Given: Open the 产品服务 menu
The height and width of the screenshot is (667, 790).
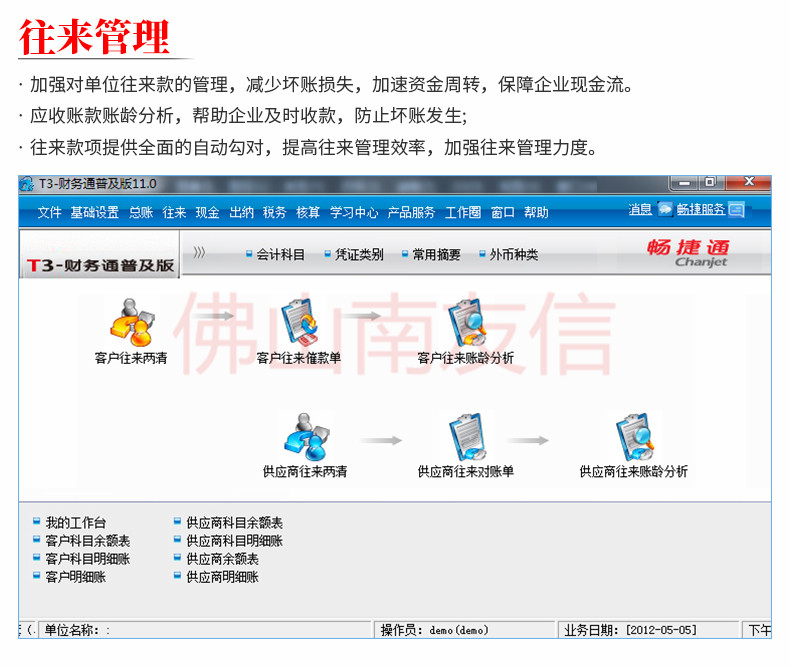Looking at the screenshot, I should tap(411, 213).
